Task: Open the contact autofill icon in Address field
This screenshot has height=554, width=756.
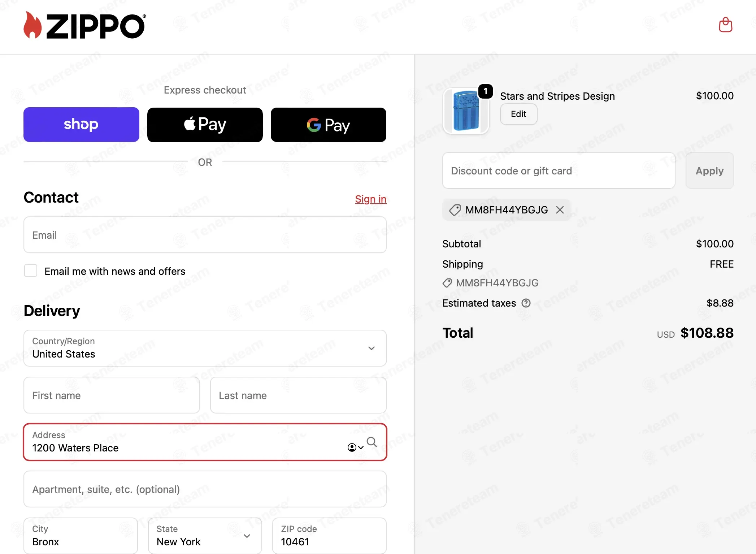Action: click(x=355, y=447)
